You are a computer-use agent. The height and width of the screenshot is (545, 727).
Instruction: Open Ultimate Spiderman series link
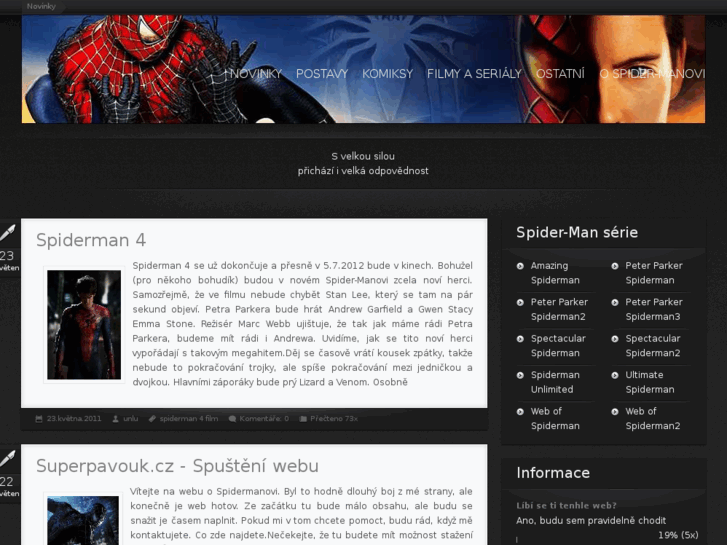[x=650, y=382]
